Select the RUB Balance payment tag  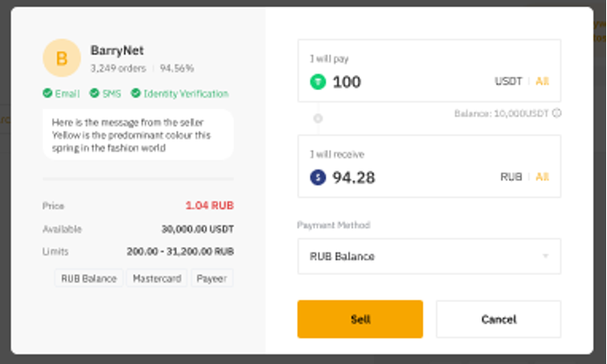pos(88,278)
